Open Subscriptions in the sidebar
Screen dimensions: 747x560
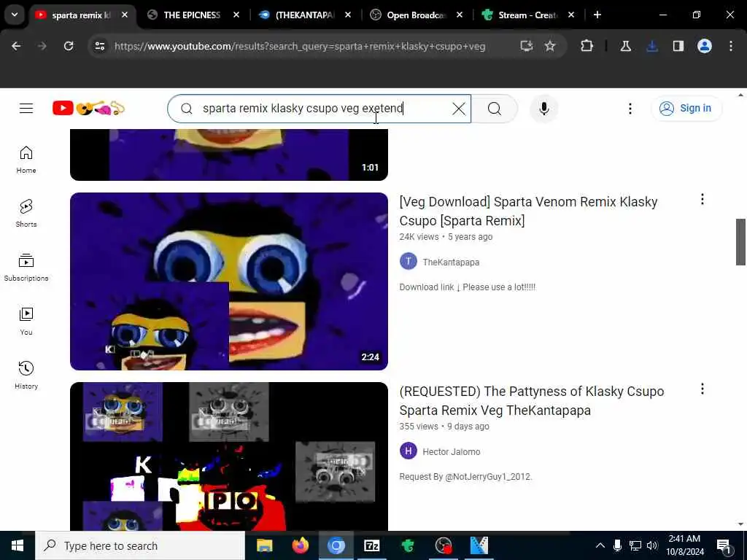coord(26,268)
